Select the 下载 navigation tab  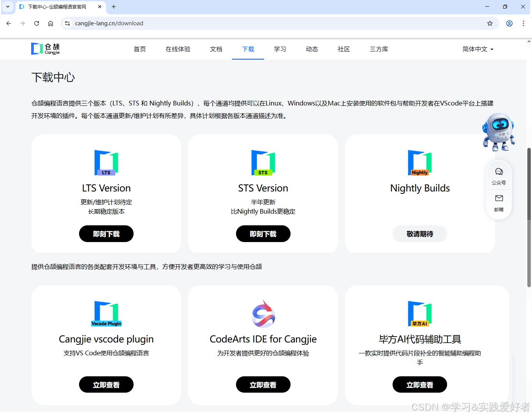coord(248,49)
